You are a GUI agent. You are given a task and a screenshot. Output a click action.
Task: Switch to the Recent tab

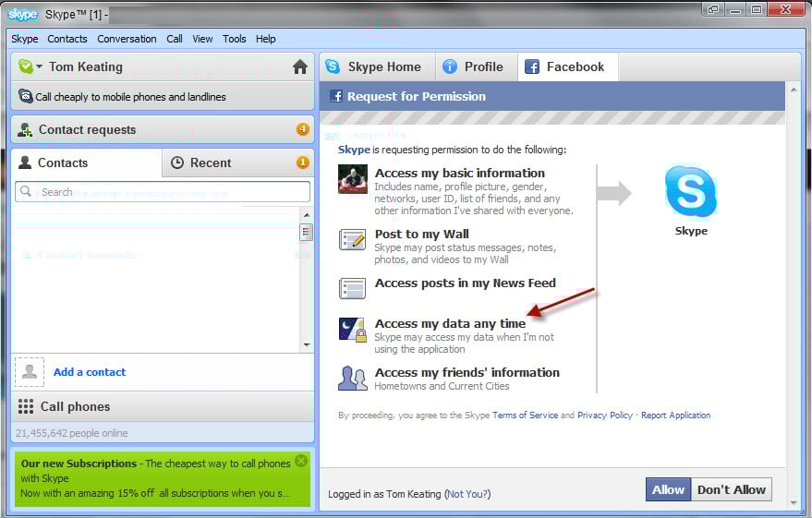click(211, 163)
